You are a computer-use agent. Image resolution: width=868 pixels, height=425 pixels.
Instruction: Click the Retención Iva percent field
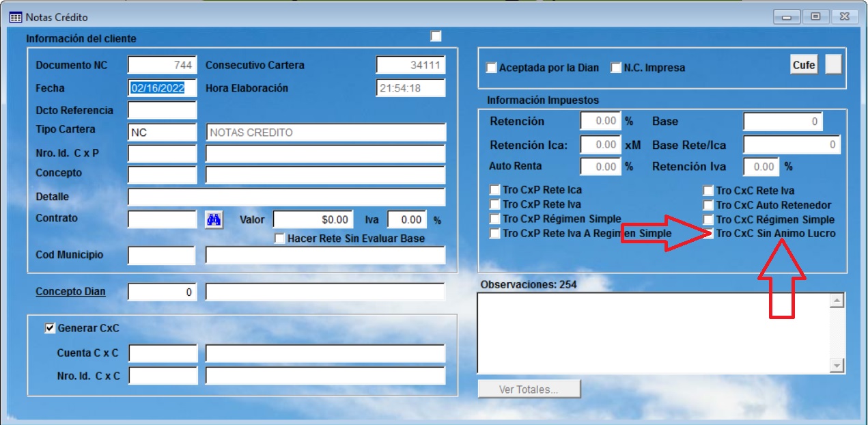click(761, 167)
